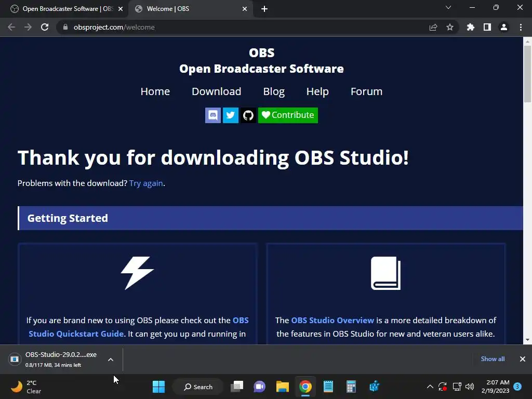Switch to the Open Broadcaster Software tab

click(64, 9)
